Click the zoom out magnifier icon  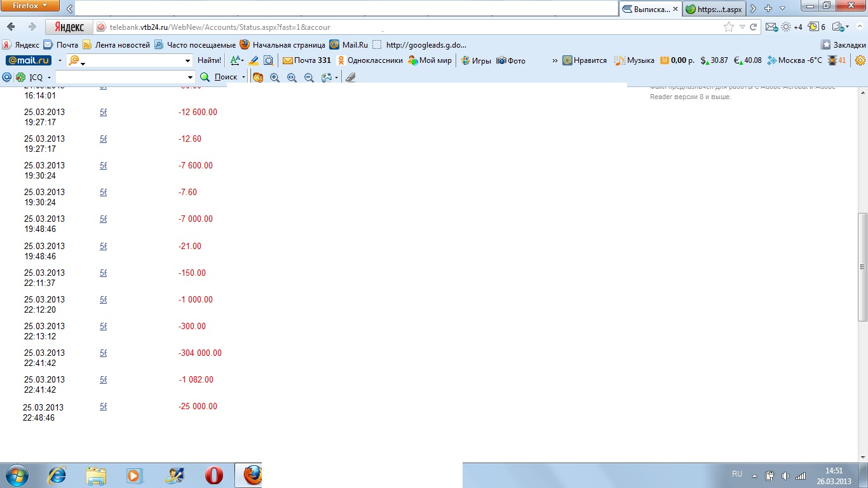[x=309, y=78]
